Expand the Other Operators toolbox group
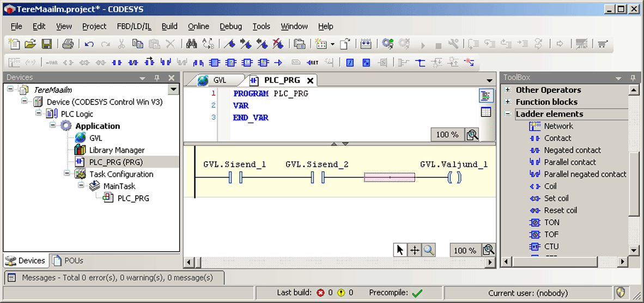This screenshot has width=644, height=303. [508, 90]
